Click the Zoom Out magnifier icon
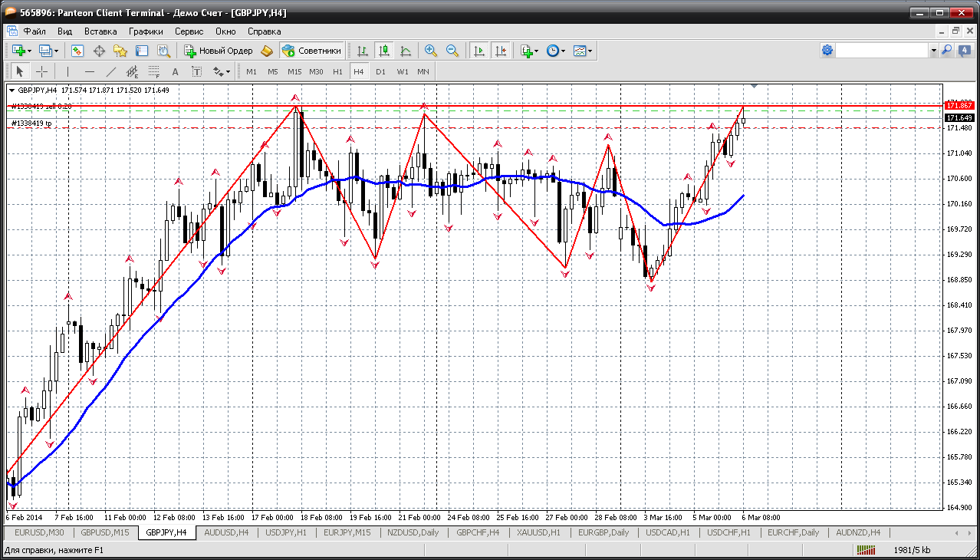980x560 pixels. click(452, 51)
